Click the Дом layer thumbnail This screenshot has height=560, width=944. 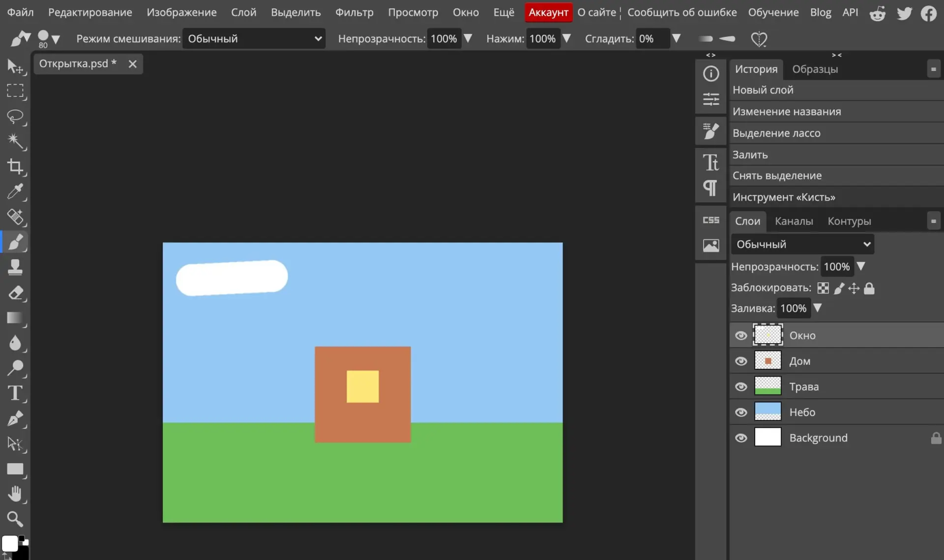[x=767, y=361]
